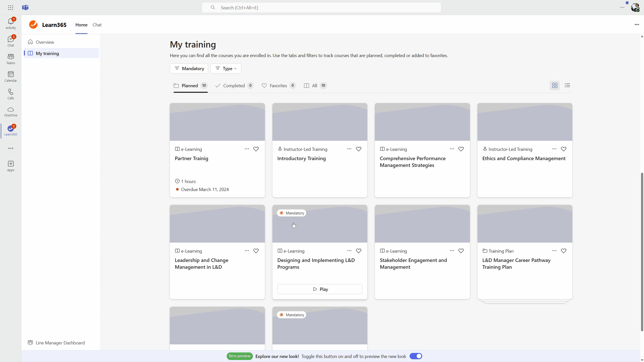Image resolution: width=644 pixels, height=362 pixels.
Task: Open Leadership and Change Management thumbnail
Action: click(x=217, y=224)
